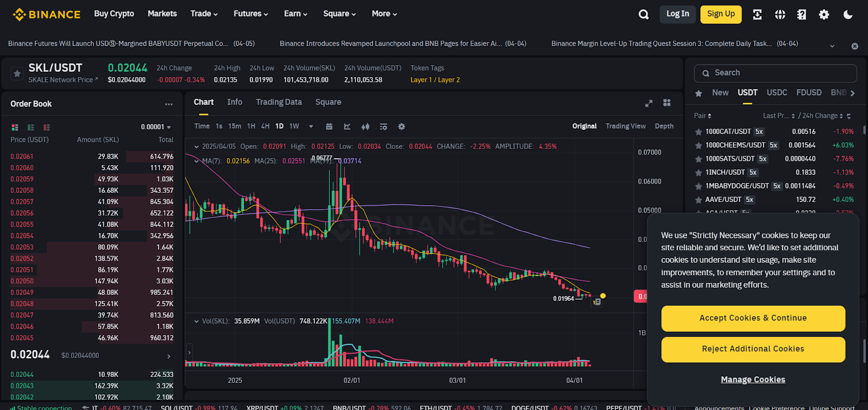Reject Additional Cookies
The width and height of the screenshot is (868, 410).
pos(753,349)
